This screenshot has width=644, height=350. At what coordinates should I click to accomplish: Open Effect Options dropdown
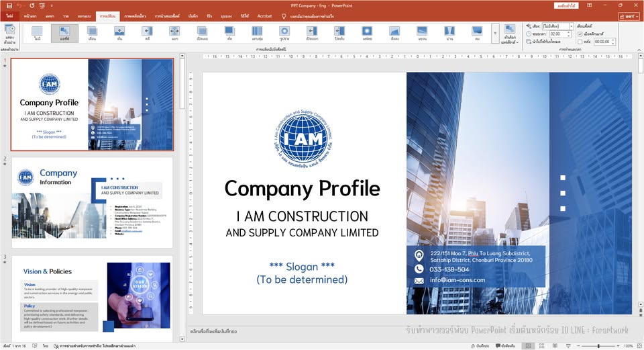point(510,34)
